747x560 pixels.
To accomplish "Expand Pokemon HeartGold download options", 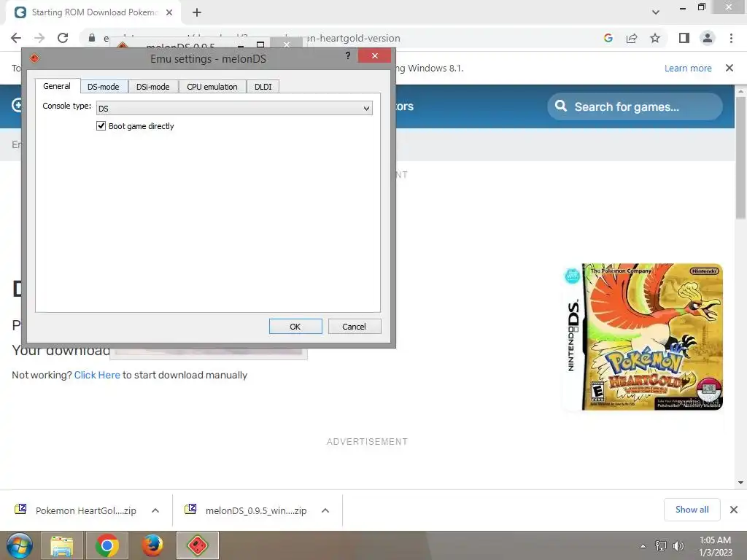I will (155, 510).
